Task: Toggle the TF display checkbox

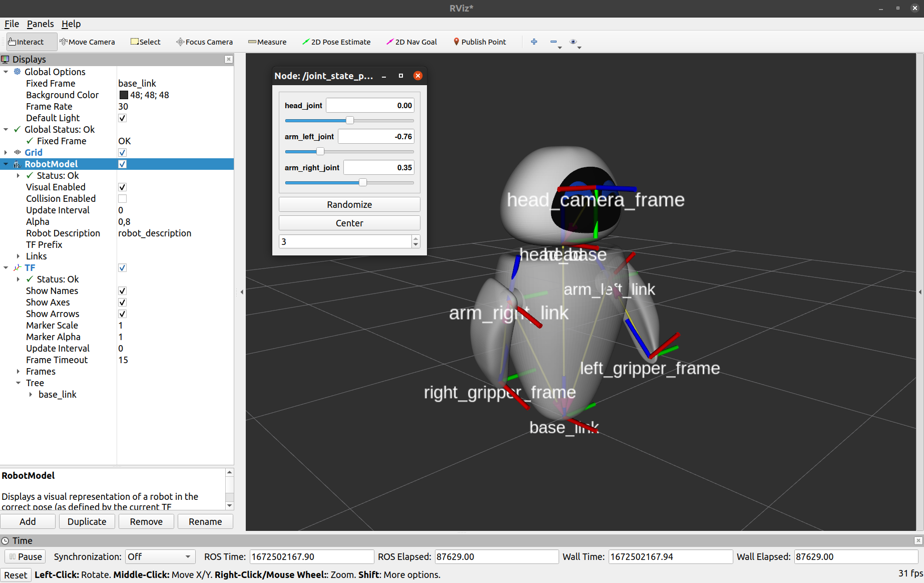Action: pos(122,267)
